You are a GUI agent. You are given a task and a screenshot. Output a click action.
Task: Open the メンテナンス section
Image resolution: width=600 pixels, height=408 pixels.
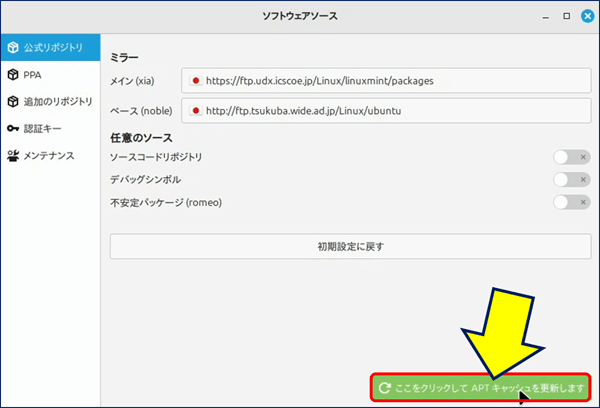click(51, 156)
